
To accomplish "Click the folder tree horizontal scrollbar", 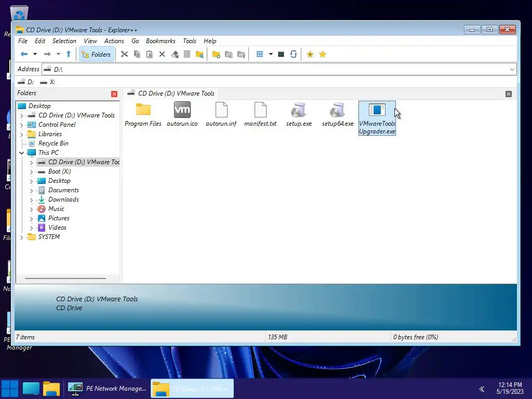I will tap(65, 278).
